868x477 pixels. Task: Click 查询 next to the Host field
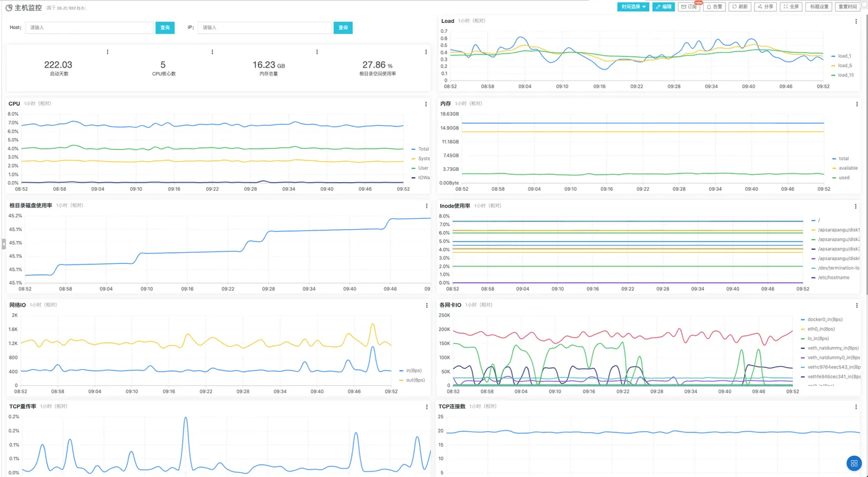pyautogui.click(x=165, y=28)
